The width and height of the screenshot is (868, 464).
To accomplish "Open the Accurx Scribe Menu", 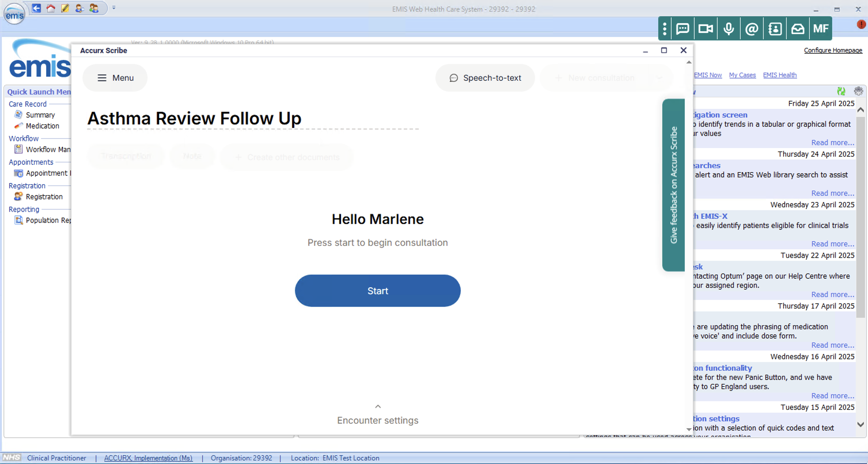I will (115, 78).
